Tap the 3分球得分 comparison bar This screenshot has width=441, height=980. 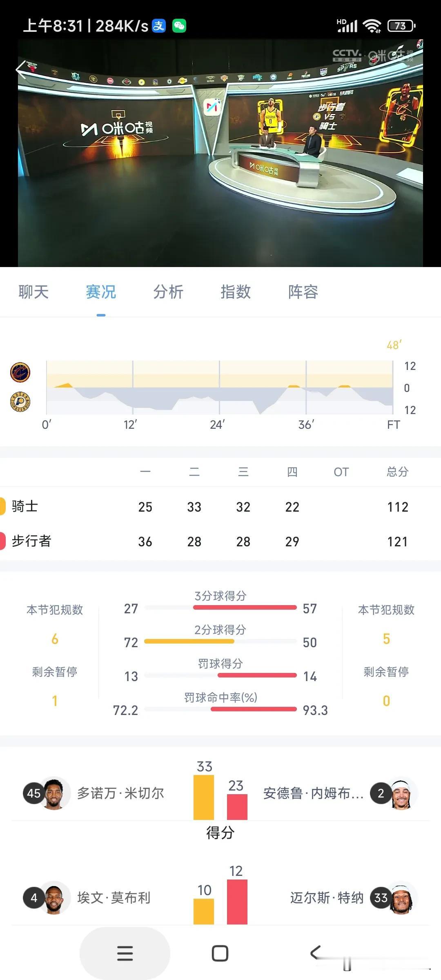220,608
